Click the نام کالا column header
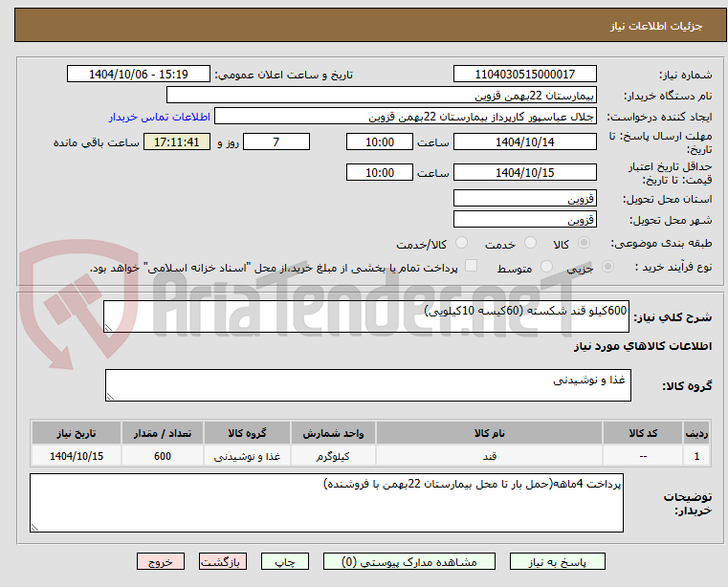Viewport: 728px width, 587px height. [x=489, y=433]
